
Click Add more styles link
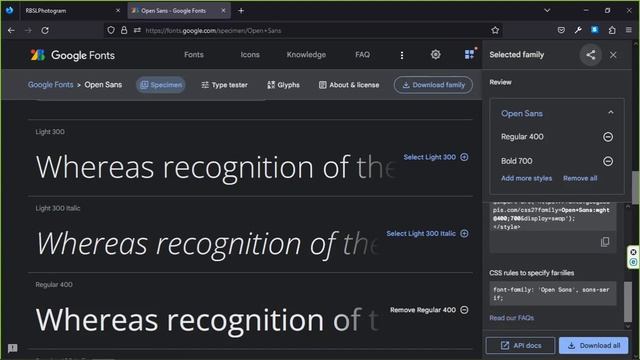tap(526, 178)
